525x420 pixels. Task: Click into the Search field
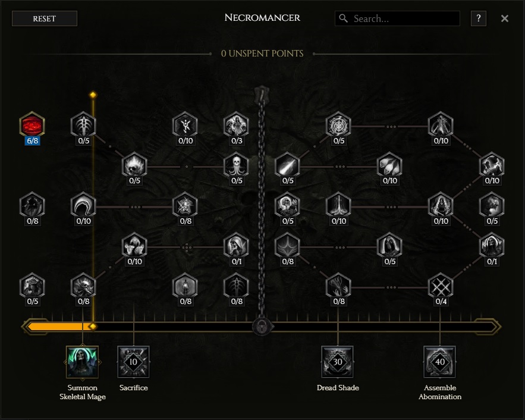[397, 18]
